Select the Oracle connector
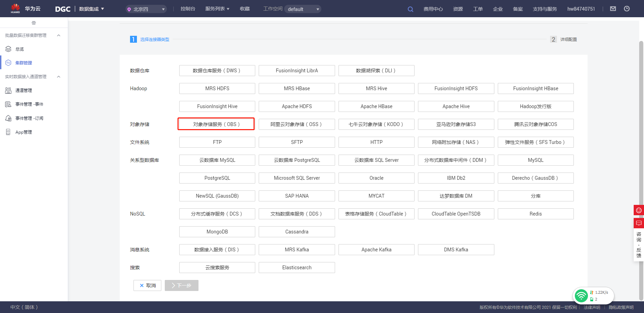 pos(376,178)
